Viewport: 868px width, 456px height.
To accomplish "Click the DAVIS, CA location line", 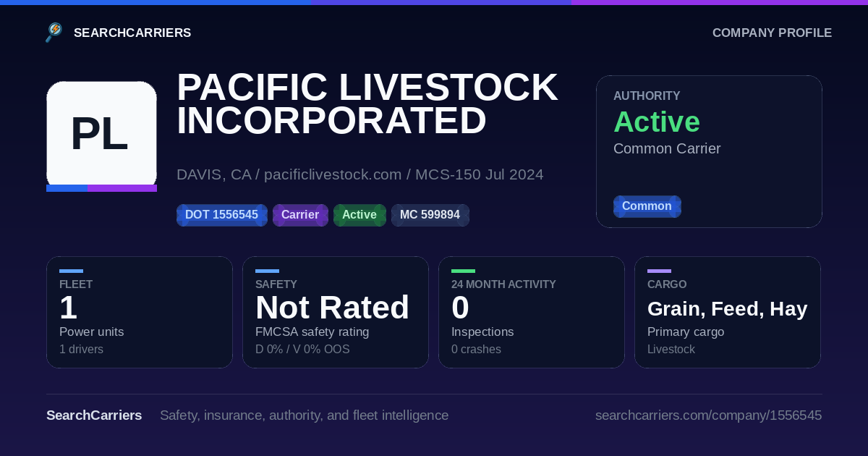I will point(360,174).
